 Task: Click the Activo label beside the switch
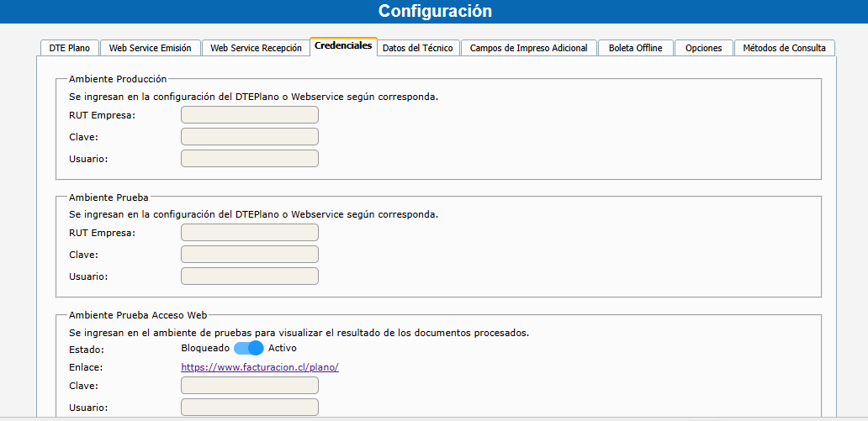(283, 348)
